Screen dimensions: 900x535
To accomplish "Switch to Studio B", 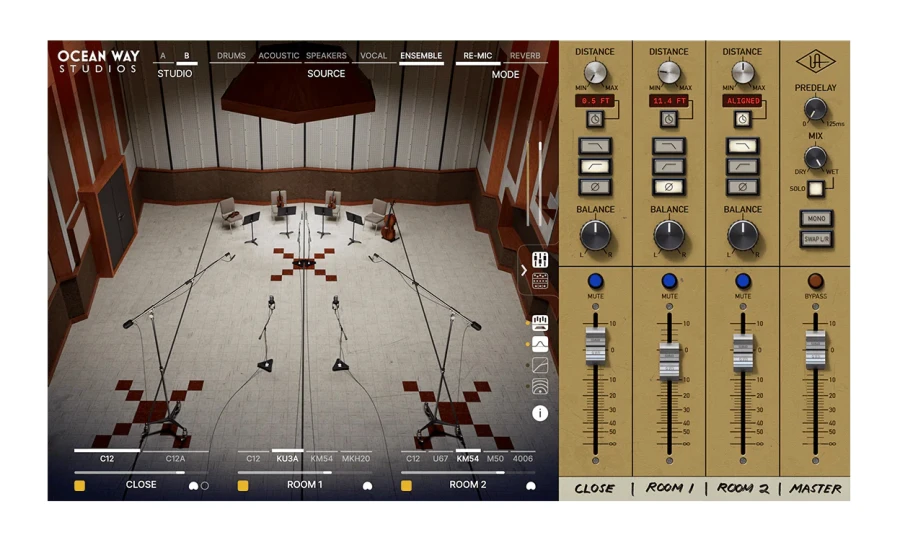I will [x=187, y=56].
